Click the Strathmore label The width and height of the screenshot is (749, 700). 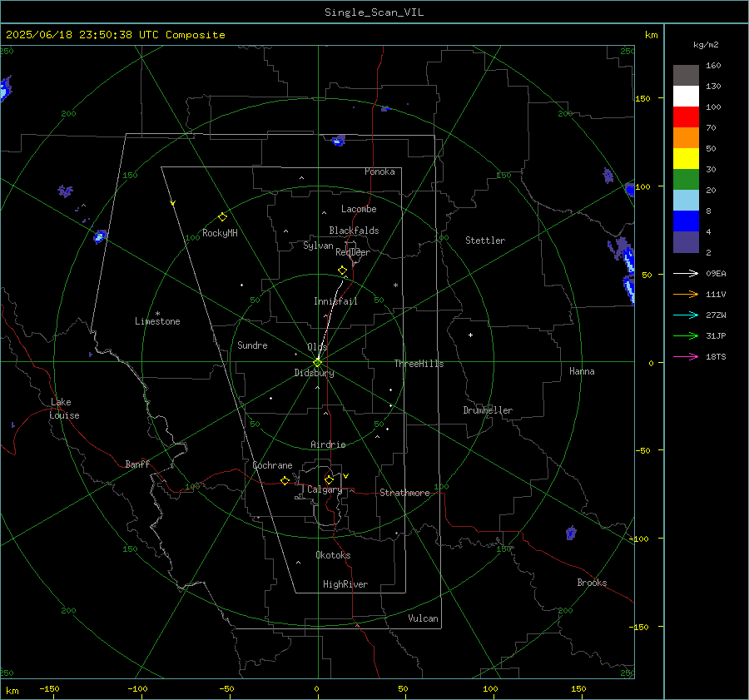(x=404, y=493)
